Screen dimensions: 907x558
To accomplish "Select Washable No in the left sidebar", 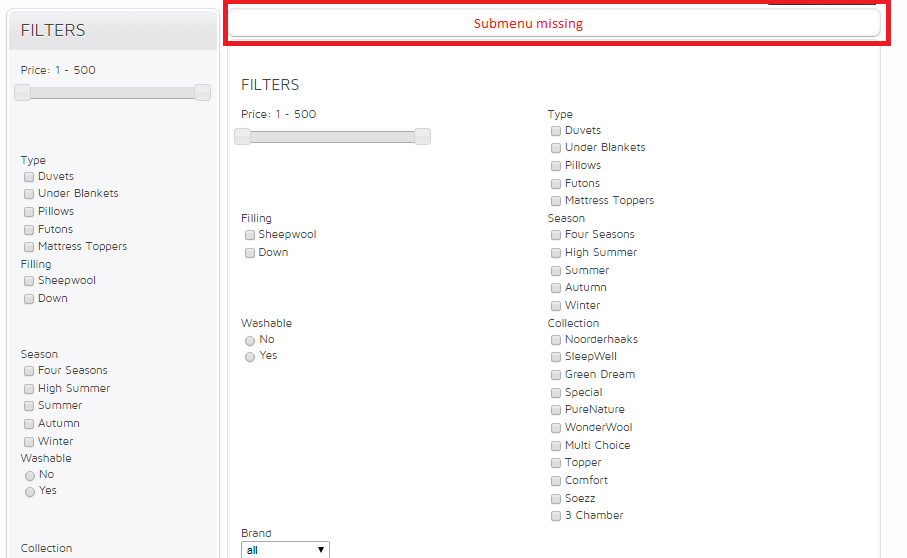I will (x=30, y=475).
